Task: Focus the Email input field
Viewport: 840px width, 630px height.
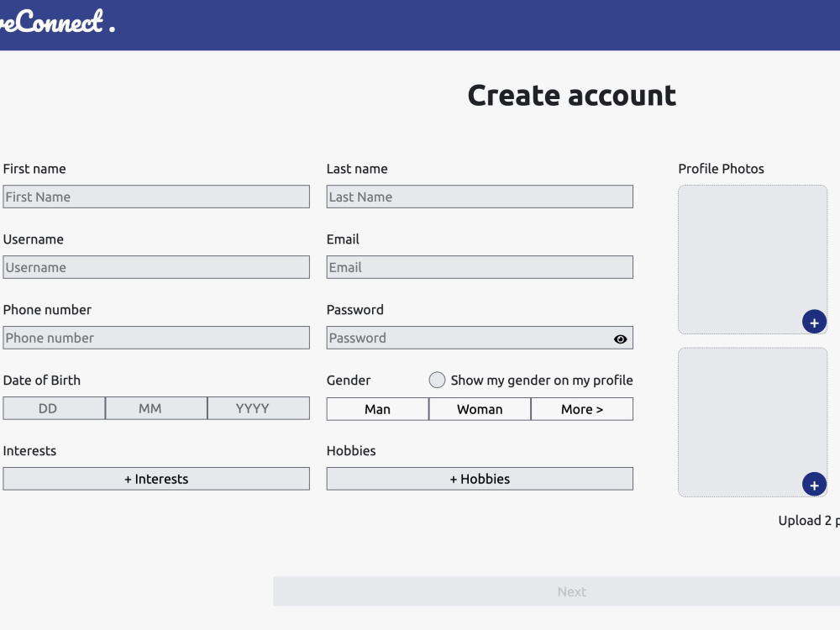Action: click(x=480, y=267)
